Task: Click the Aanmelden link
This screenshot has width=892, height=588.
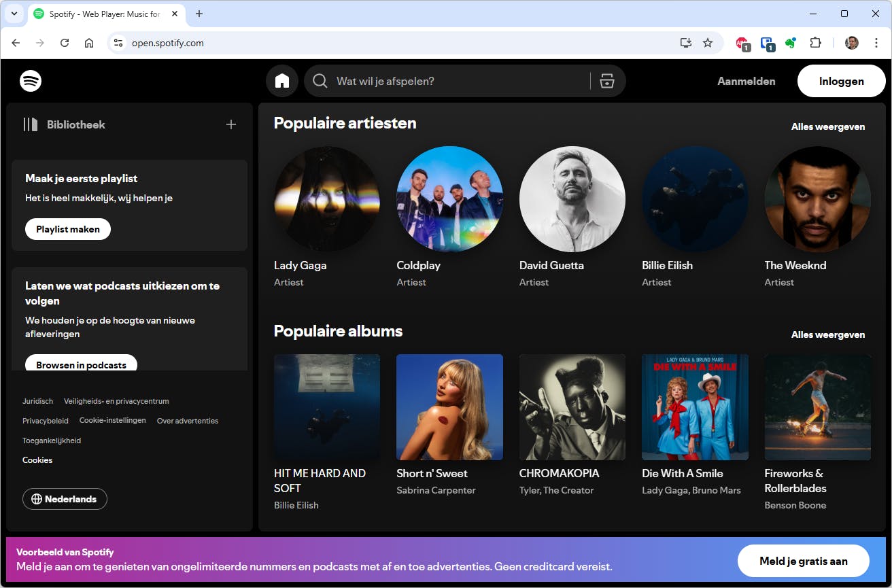Action: [746, 81]
